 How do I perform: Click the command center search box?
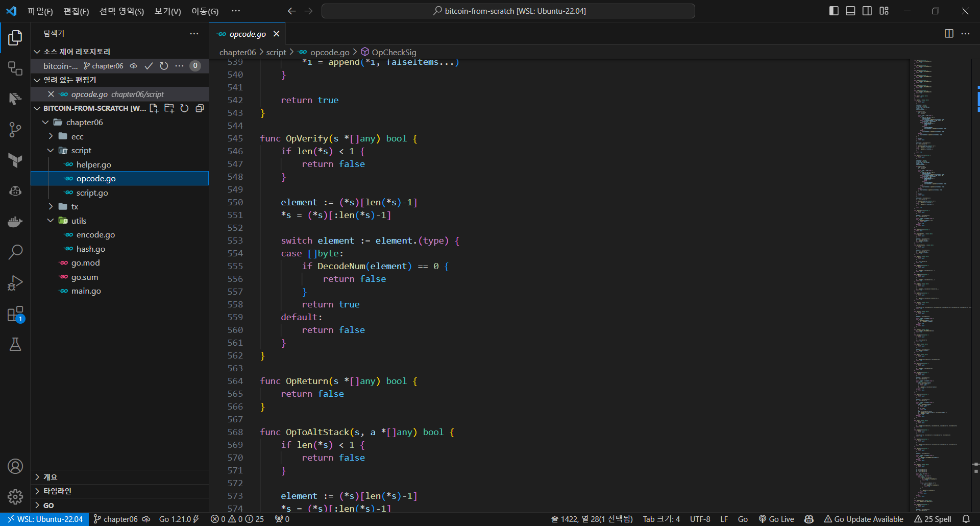(x=508, y=11)
